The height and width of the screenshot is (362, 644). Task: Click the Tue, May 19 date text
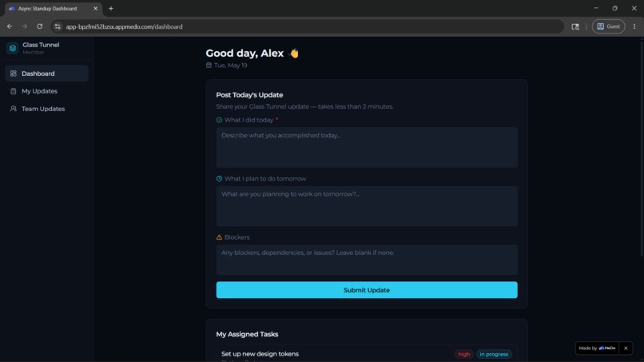pos(230,66)
